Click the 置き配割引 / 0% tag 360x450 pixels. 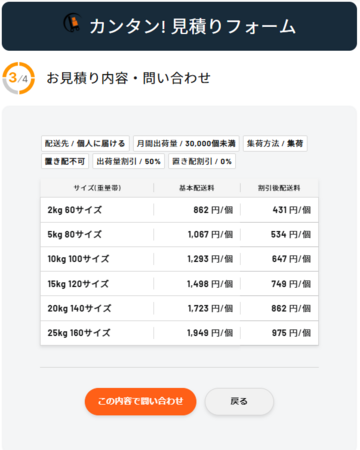pyautogui.click(x=202, y=161)
